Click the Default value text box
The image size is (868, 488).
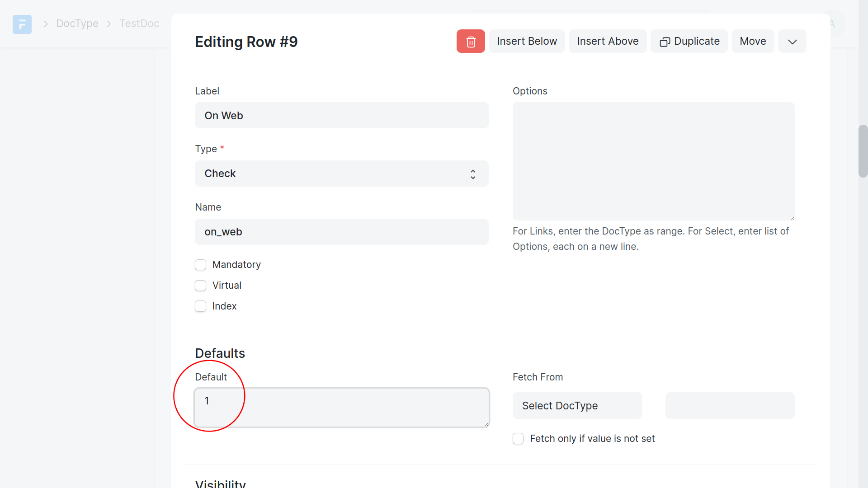[x=341, y=407]
